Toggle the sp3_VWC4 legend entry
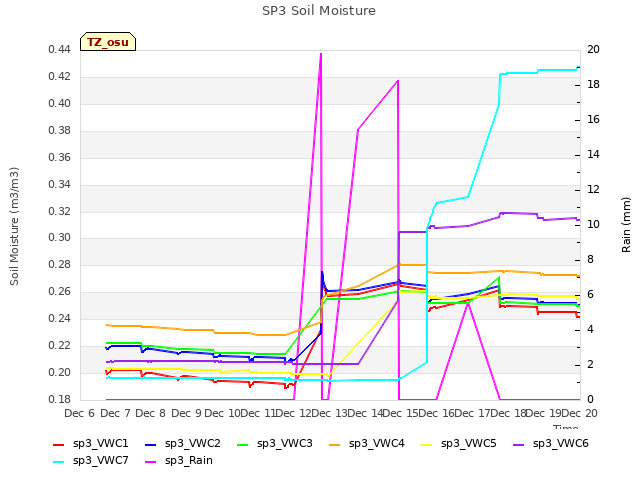Screen dimensions: 640x480 367,443
